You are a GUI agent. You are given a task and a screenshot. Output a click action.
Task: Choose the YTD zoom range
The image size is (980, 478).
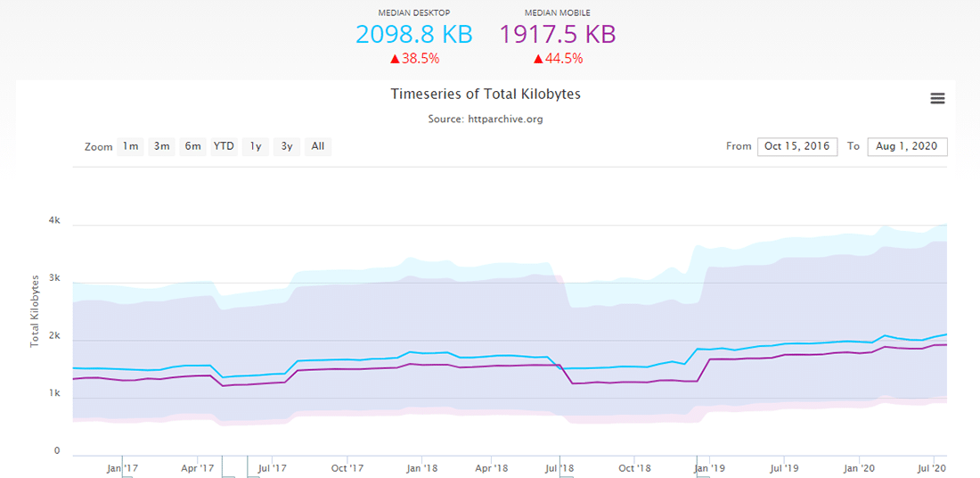(x=224, y=146)
